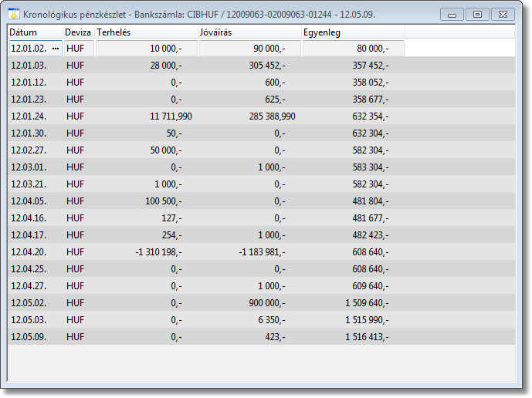Screen dimensions: 532x398
Task: Click the debit value 254,-
Action: [x=171, y=235]
